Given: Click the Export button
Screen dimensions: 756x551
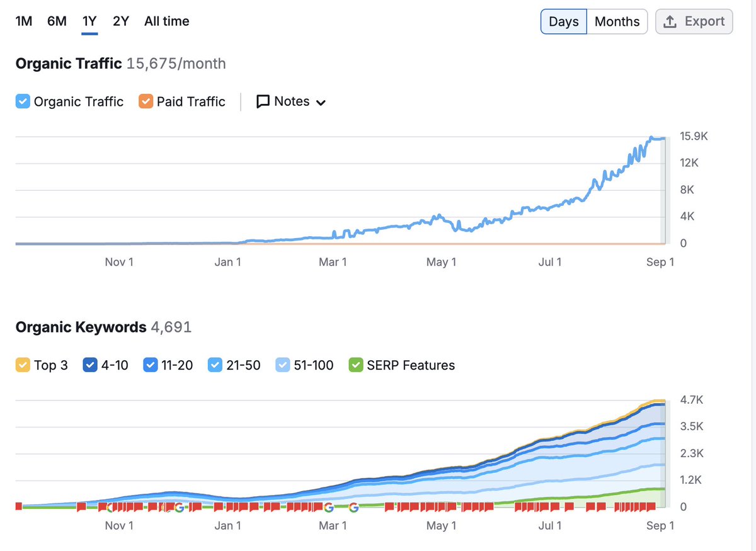Looking at the screenshot, I should pyautogui.click(x=694, y=21).
